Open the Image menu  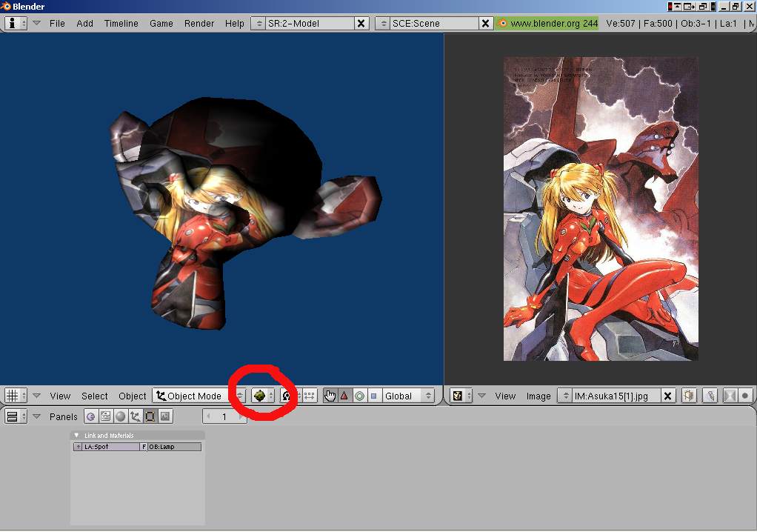point(538,396)
